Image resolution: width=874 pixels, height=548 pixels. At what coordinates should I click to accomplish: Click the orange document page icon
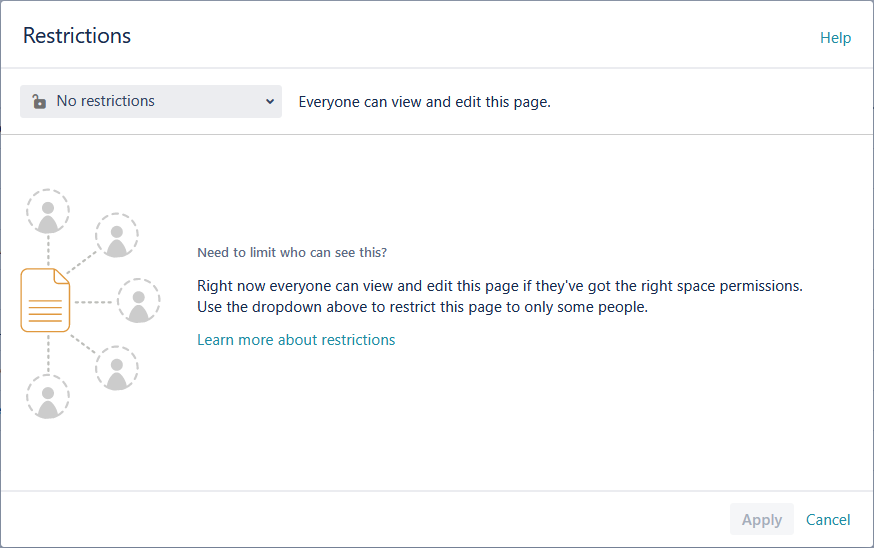point(45,300)
